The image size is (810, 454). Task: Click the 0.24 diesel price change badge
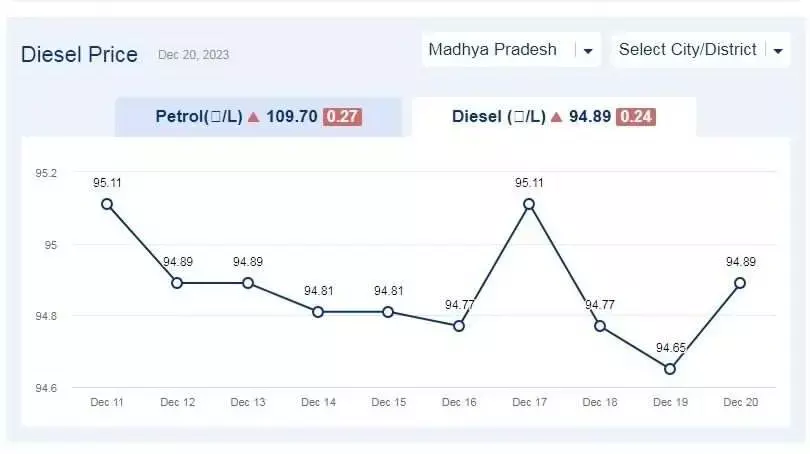tap(635, 117)
